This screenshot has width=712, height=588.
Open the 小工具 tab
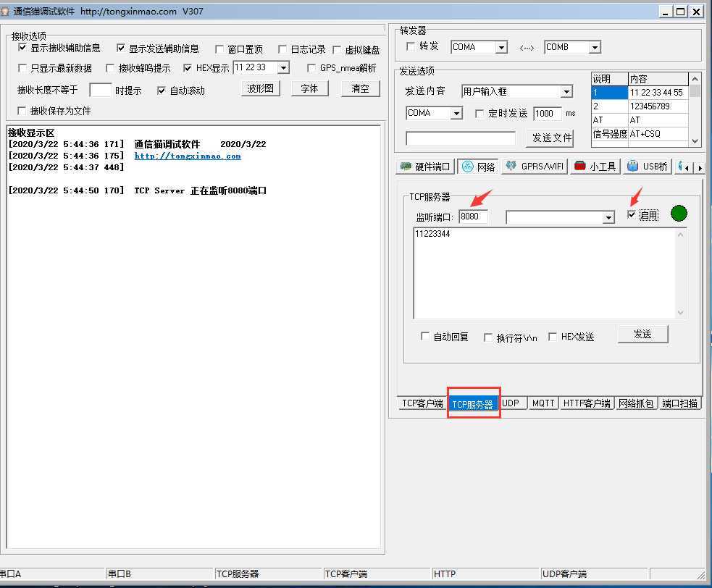[x=595, y=167]
